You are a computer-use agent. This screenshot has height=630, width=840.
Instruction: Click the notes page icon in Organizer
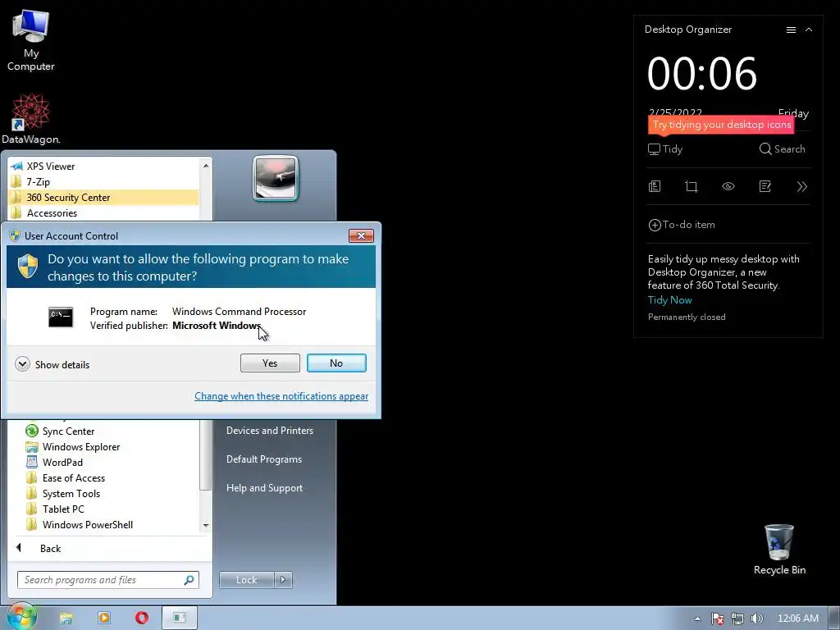[x=655, y=186]
